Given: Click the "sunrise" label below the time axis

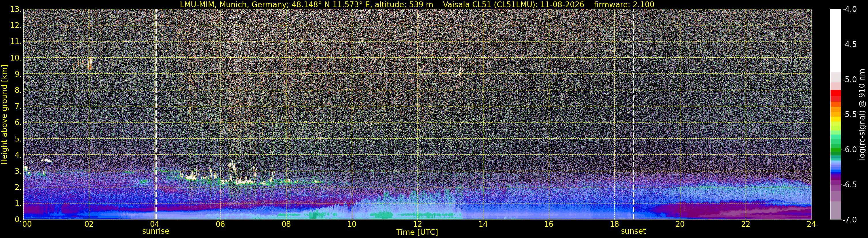Looking at the screenshot, I should [156, 231].
